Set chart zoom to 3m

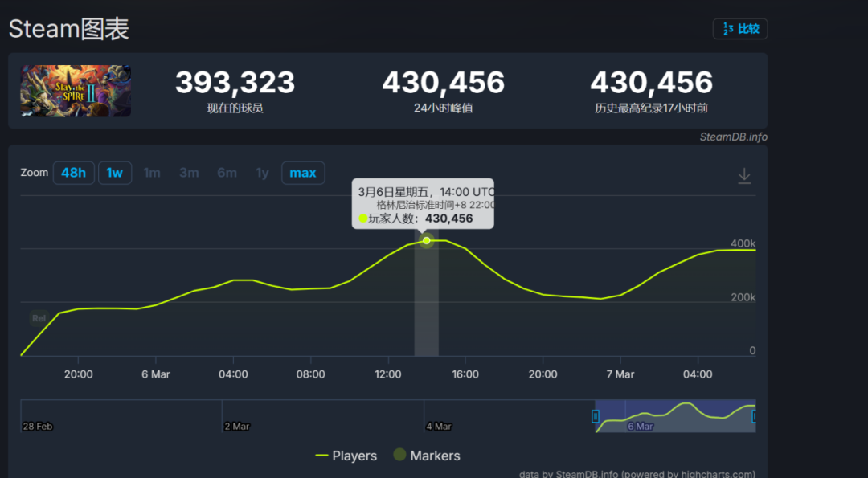[189, 173]
